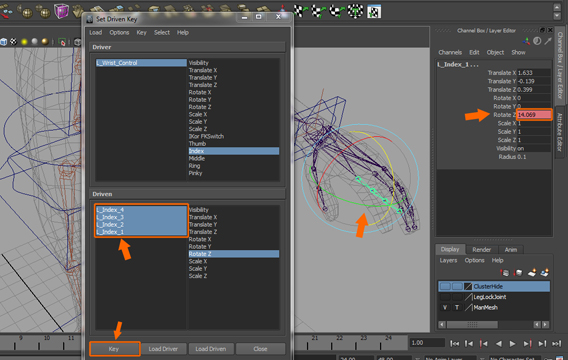Click the checkered T-pose shelf icon
This screenshot has width=568, height=360.
pyautogui.click(x=355, y=11)
